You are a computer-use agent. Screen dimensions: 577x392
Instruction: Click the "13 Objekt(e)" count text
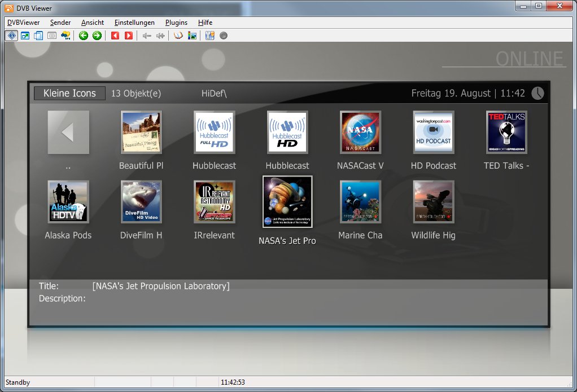(x=136, y=94)
